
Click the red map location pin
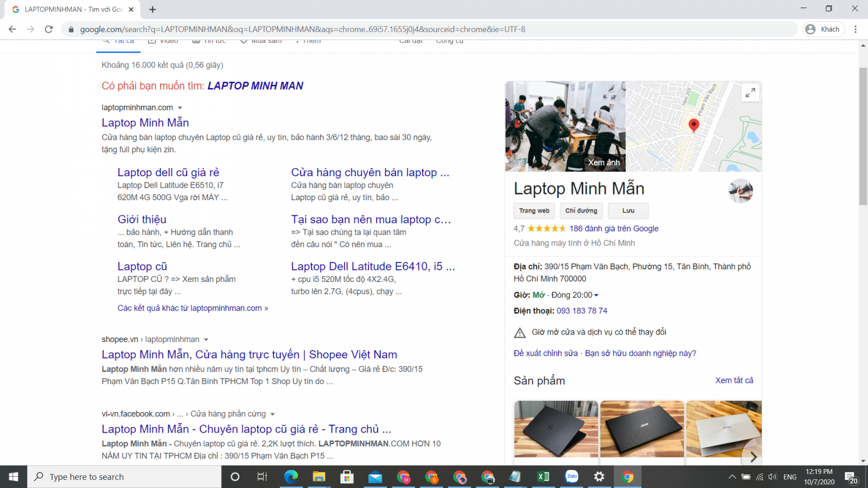click(693, 125)
